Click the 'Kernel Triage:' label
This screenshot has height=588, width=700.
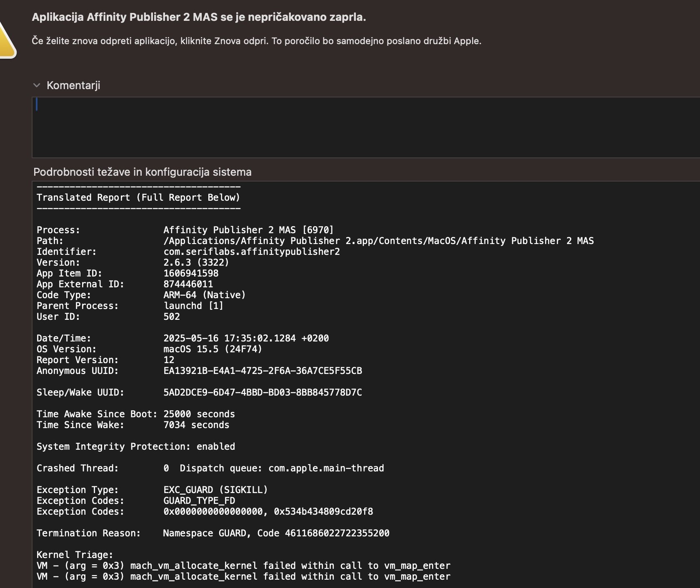[x=75, y=555]
